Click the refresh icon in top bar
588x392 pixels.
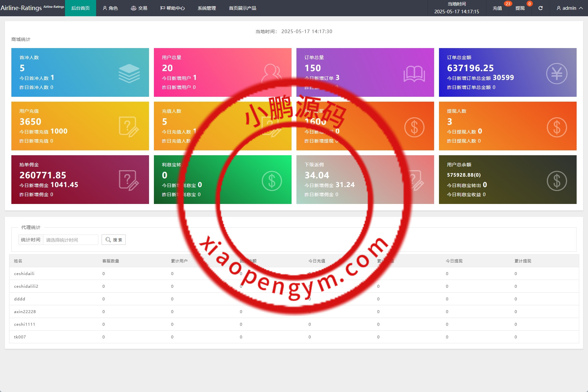coord(540,8)
